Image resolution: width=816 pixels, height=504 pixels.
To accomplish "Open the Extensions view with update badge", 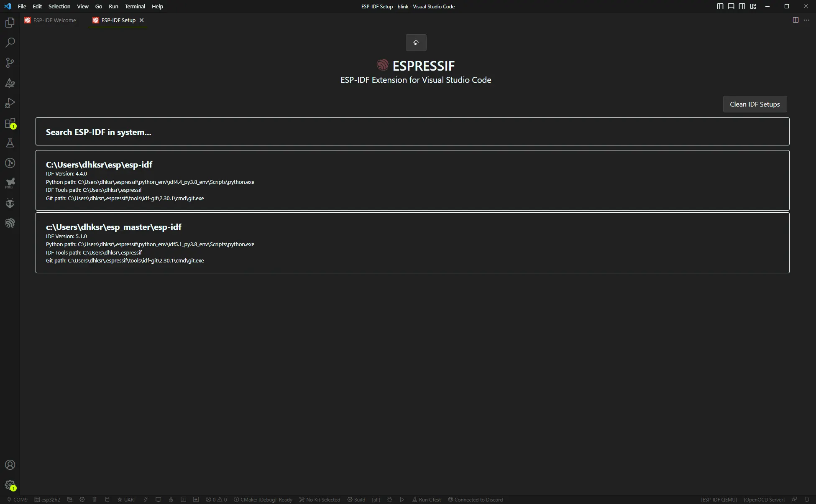I will coord(10,123).
